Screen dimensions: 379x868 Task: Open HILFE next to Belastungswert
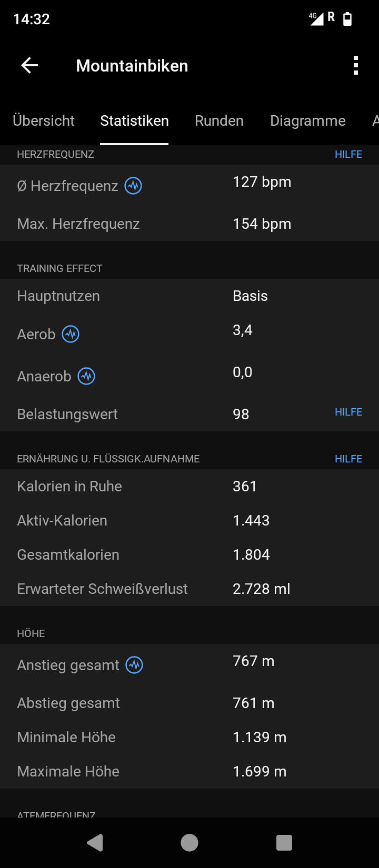[x=348, y=412]
